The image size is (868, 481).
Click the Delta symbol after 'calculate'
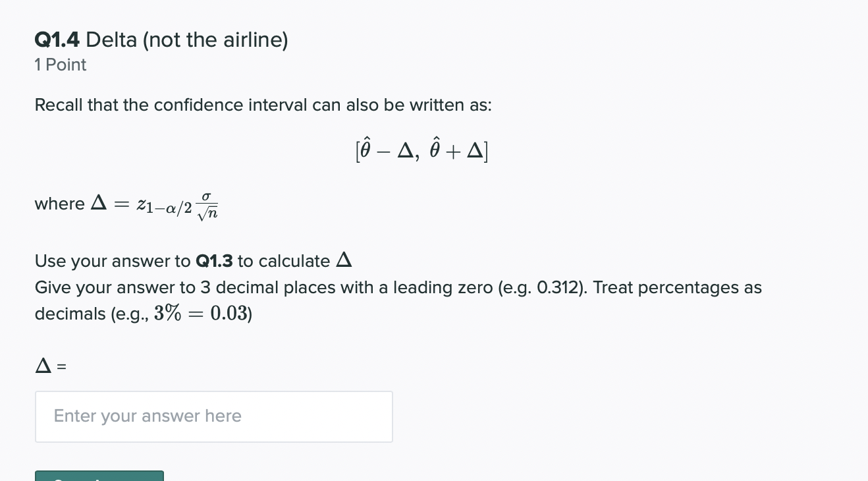344,261
